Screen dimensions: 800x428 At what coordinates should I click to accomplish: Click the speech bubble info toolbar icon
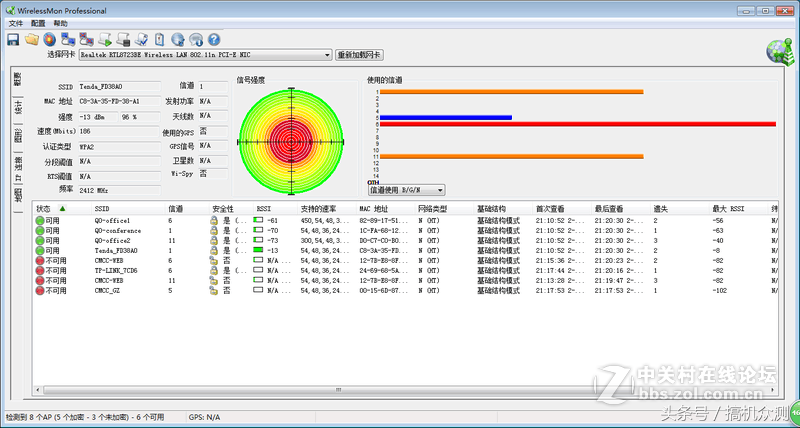[196, 39]
